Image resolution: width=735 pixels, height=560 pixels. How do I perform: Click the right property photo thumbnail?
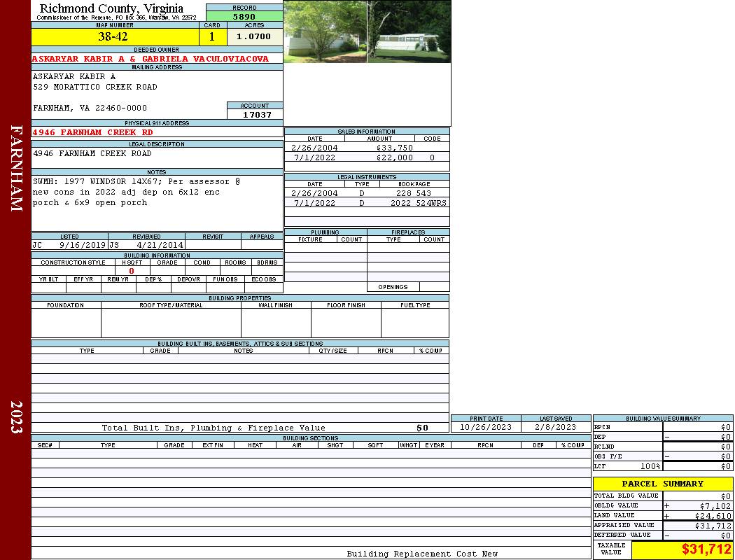pyautogui.click(x=409, y=31)
